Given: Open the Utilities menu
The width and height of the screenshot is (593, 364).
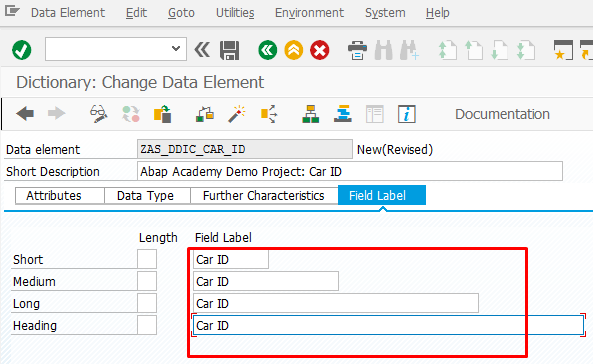Looking at the screenshot, I should pos(235,13).
